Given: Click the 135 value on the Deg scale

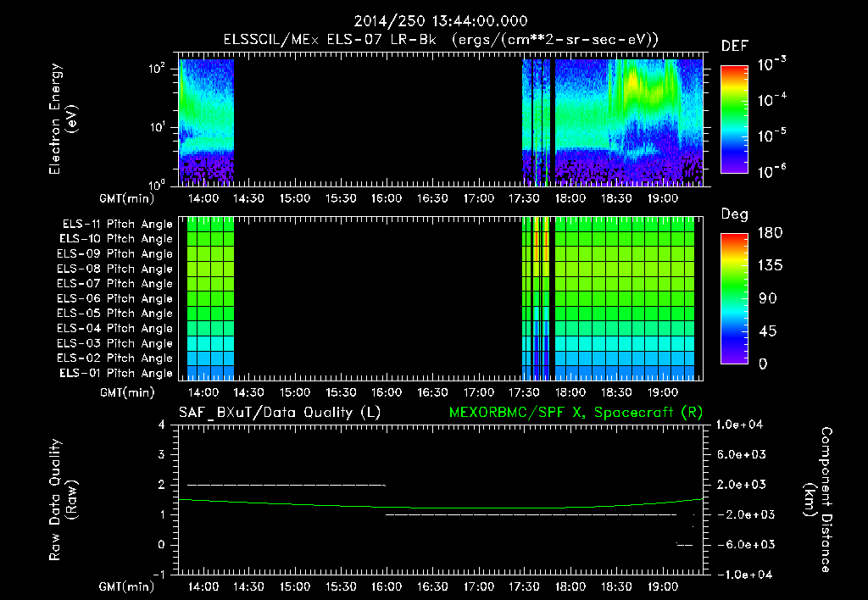Looking at the screenshot, I should pos(770,266).
